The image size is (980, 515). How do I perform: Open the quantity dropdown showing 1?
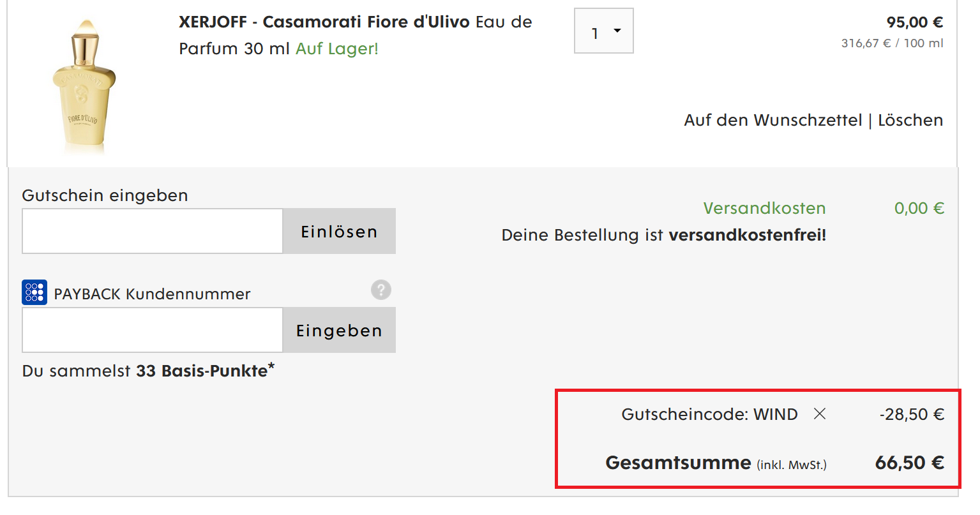604,31
